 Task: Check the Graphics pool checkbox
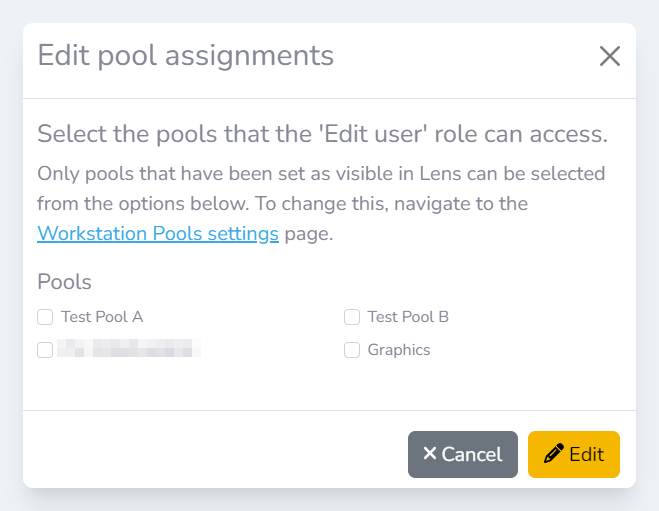352,350
